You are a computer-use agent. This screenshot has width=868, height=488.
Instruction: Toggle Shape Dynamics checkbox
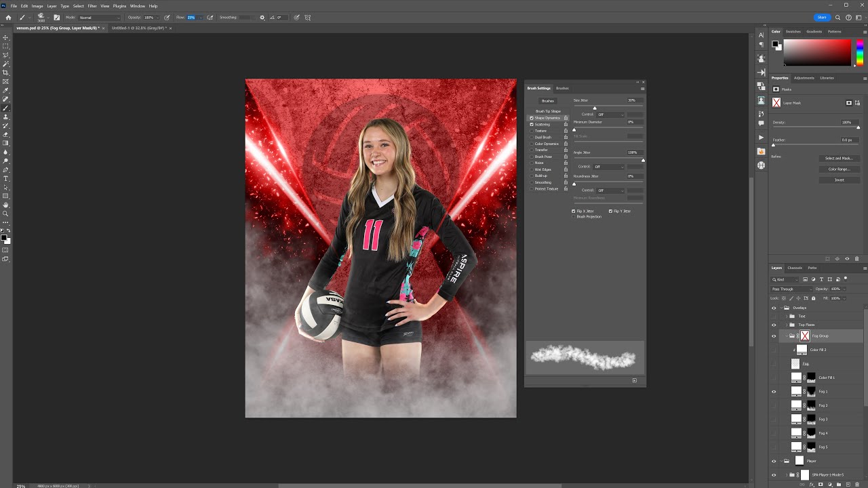[532, 118]
